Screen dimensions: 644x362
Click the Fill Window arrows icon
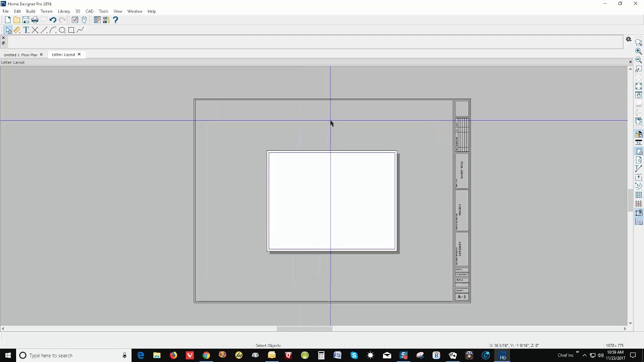point(639,86)
